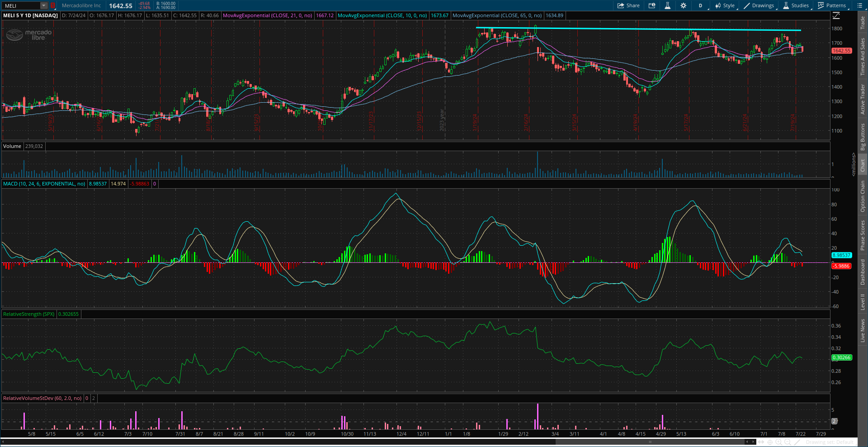Screen dimensions: 868x447
Task: Click the MELI symbol input field
Action: 21,5
